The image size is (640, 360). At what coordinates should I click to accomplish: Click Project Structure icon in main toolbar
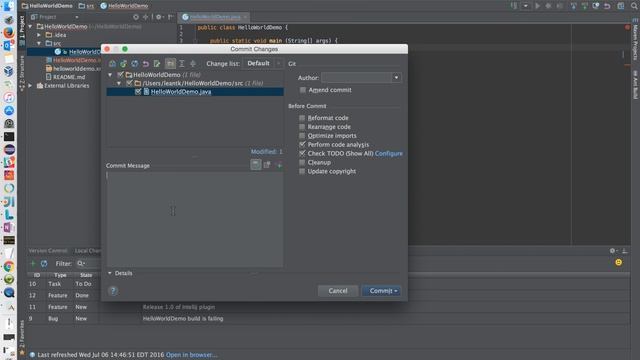[621, 6]
